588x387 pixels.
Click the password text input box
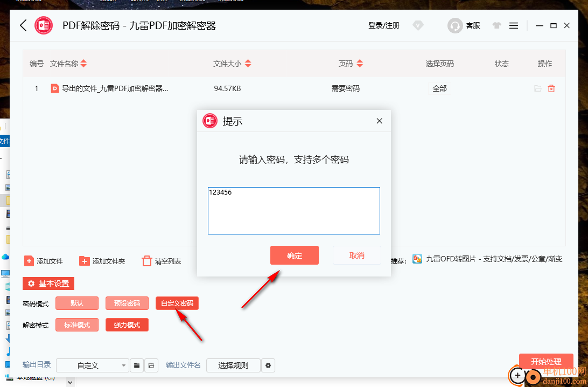pos(294,211)
